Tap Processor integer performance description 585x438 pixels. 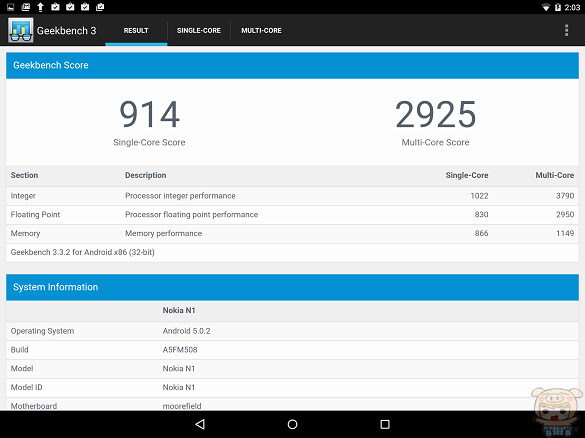point(180,196)
